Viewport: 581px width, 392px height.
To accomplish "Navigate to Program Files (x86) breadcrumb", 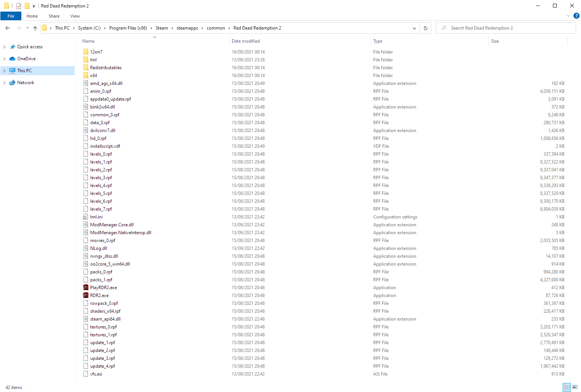I will (x=128, y=28).
